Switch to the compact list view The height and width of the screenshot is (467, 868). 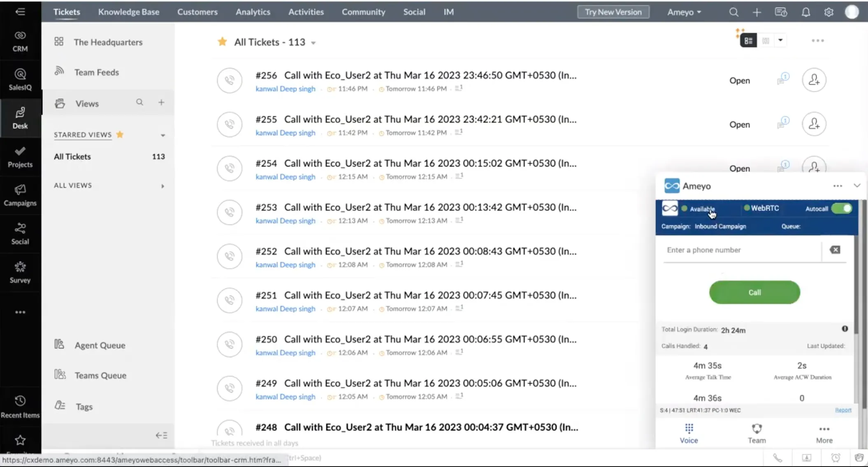(x=748, y=40)
